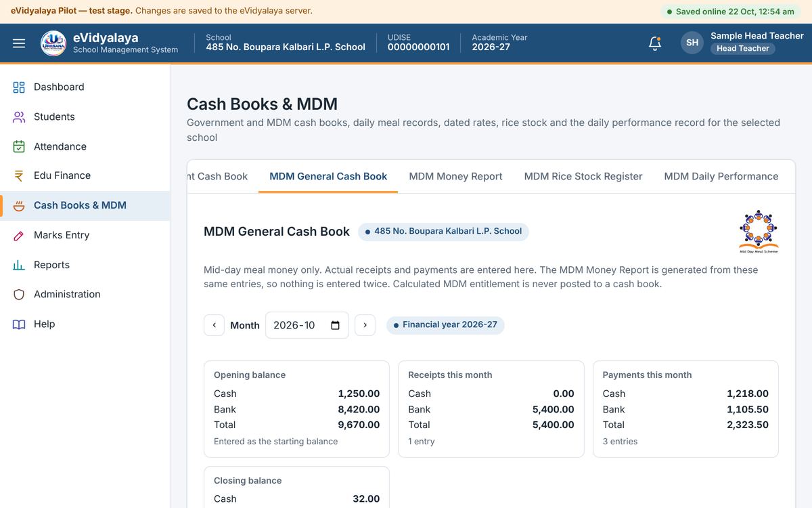The width and height of the screenshot is (812, 508).
Task: Click the Reports bar chart icon
Action: tap(19, 265)
